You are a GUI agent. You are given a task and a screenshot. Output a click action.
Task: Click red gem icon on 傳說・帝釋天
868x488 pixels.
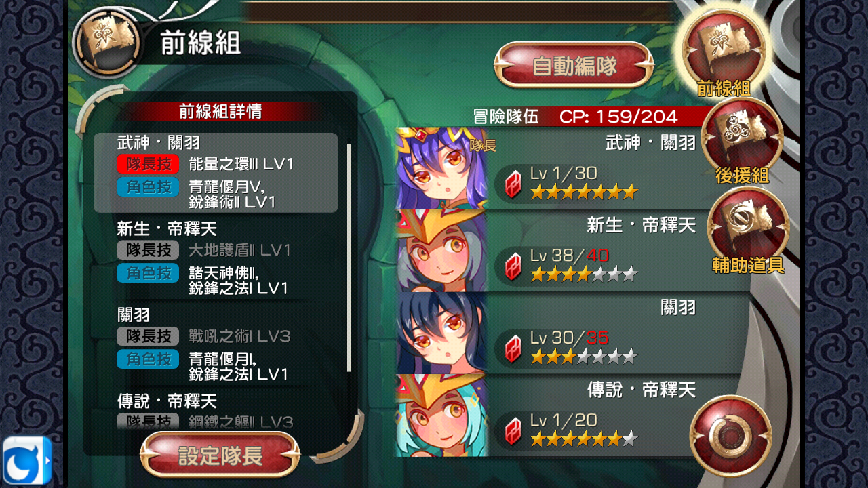tap(513, 431)
